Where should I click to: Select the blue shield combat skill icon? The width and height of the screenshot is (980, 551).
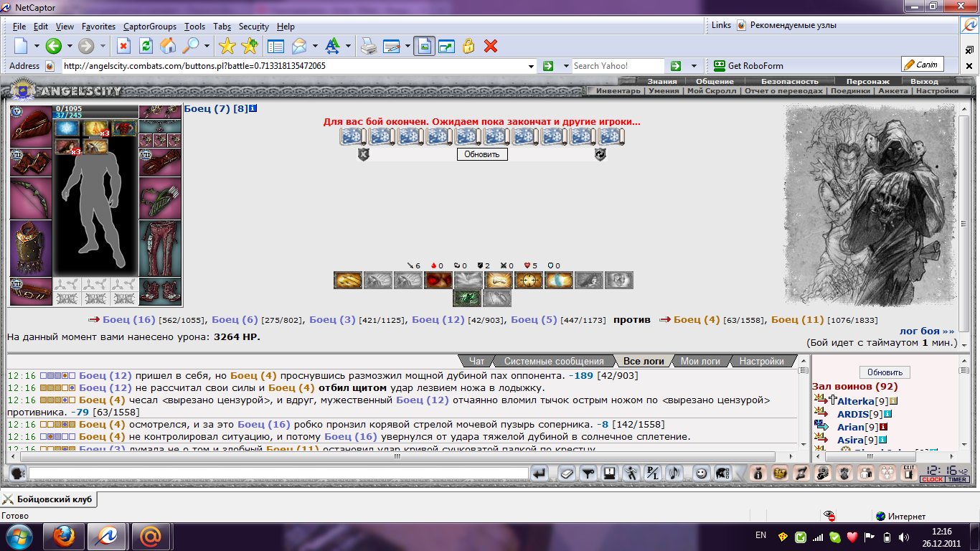click(558, 280)
